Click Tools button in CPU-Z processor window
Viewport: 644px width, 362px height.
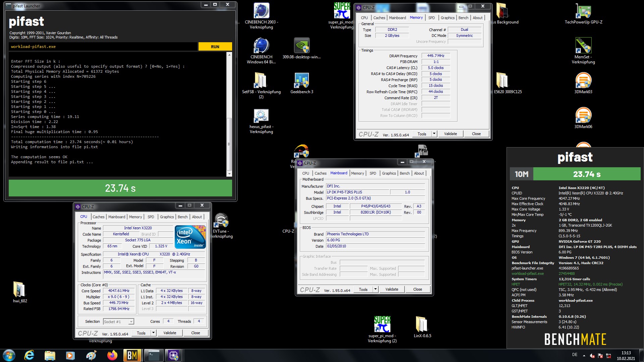tap(141, 333)
